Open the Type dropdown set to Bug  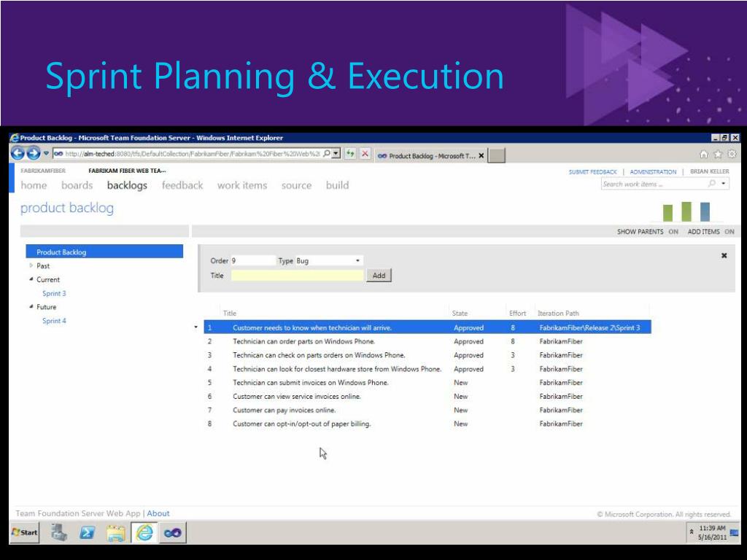click(329, 260)
